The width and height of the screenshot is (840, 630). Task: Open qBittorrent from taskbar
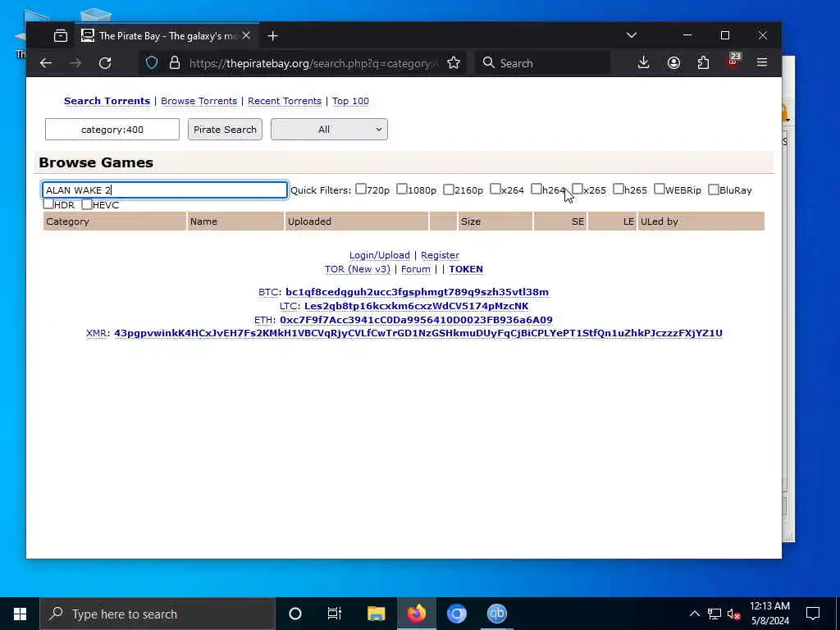tap(496, 614)
